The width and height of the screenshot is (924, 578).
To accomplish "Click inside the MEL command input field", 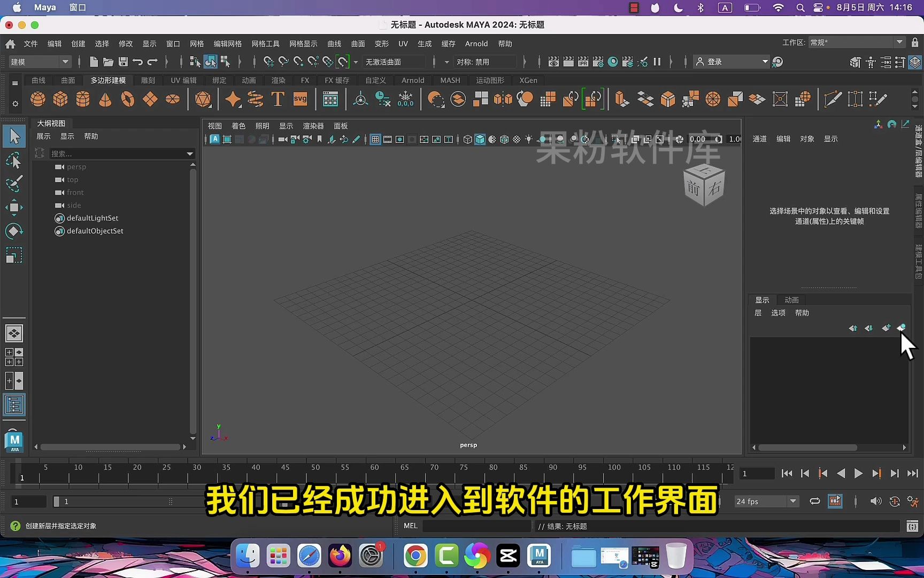I will click(x=476, y=526).
